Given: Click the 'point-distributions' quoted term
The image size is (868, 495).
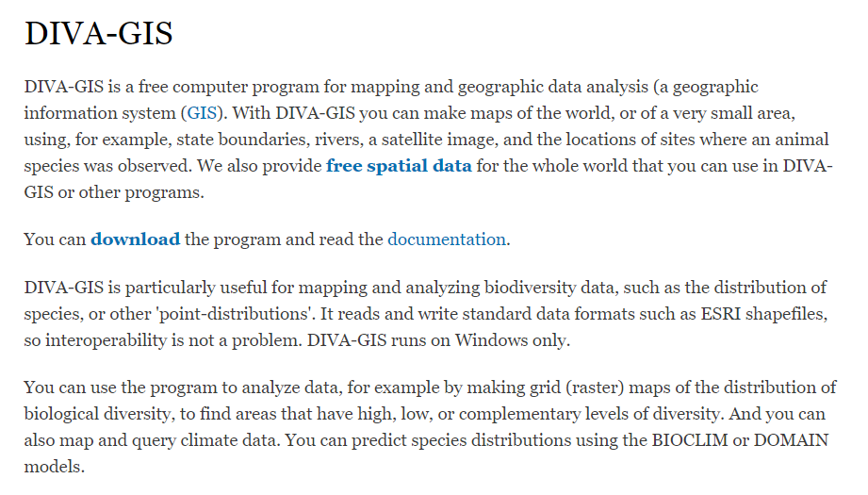Looking at the screenshot, I should pos(234,314).
